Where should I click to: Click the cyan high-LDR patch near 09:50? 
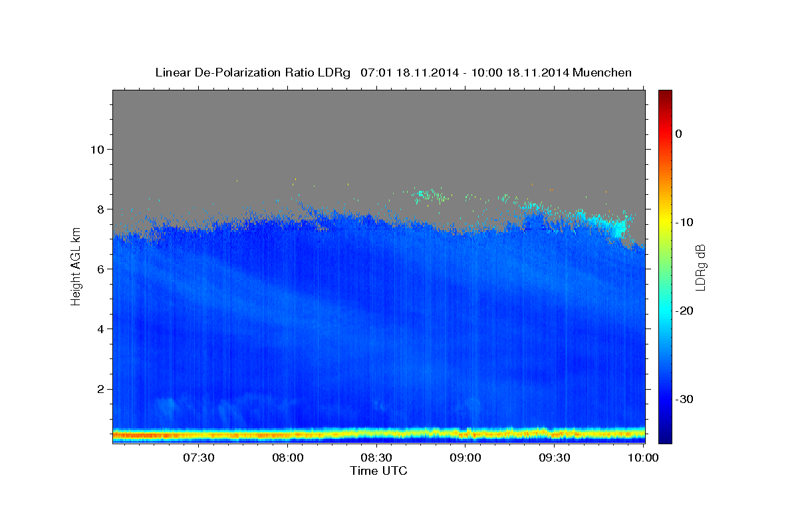[619, 228]
